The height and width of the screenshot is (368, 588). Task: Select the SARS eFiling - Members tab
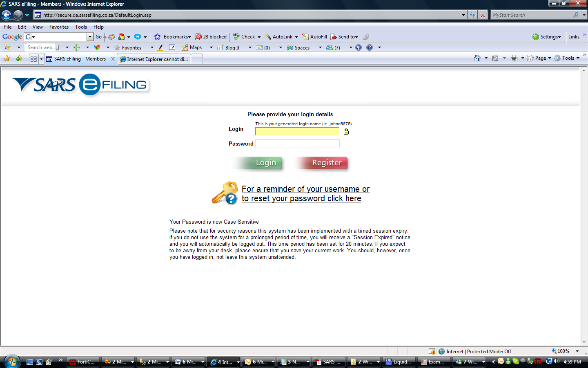point(80,59)
